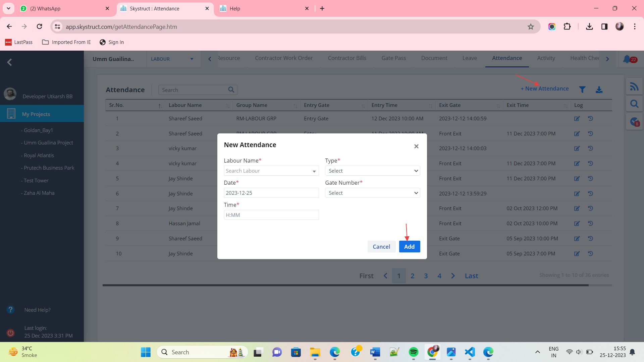The image size is (644, 362).
Task: Open the Leave tab
Action: click(x=469, y=58)
